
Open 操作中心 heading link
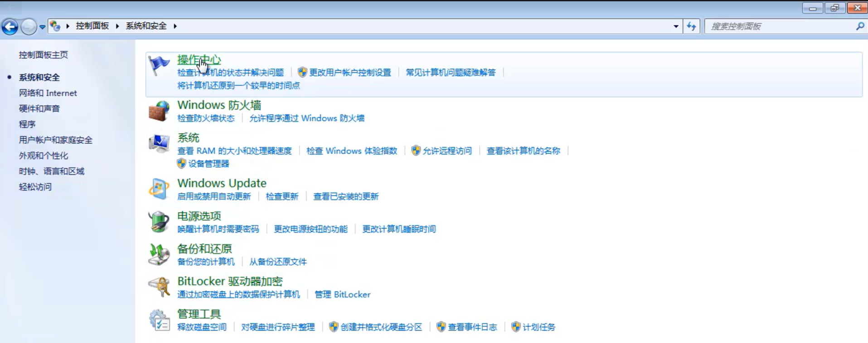199,59
